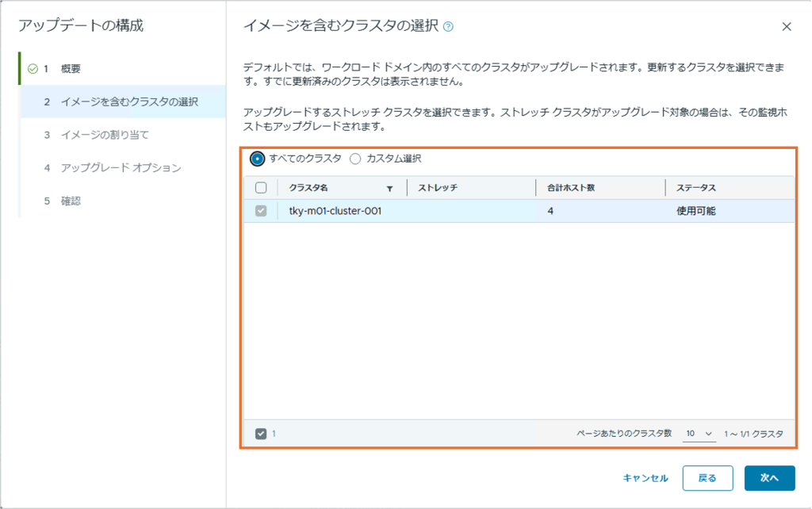This screenshot has width=812, height=509.
Task: Click the ステータス column header
Action: (696, 188)
